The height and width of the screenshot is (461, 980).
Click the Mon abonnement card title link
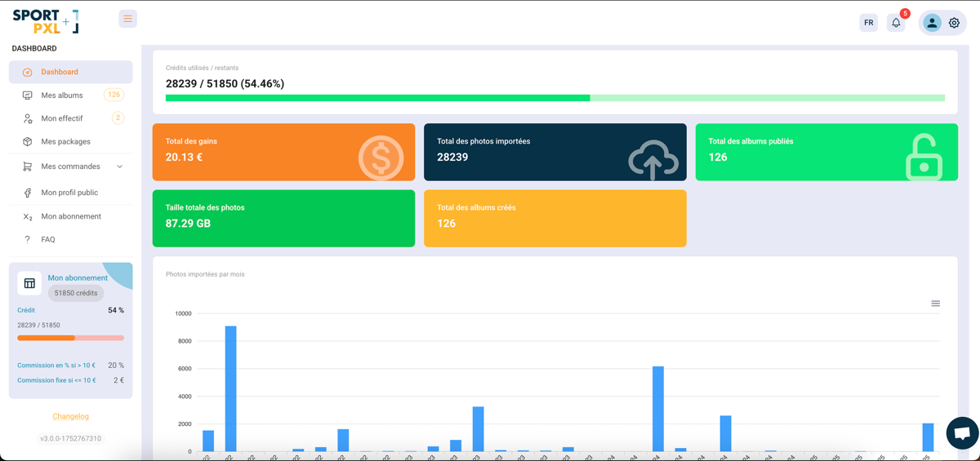(78, 278)
